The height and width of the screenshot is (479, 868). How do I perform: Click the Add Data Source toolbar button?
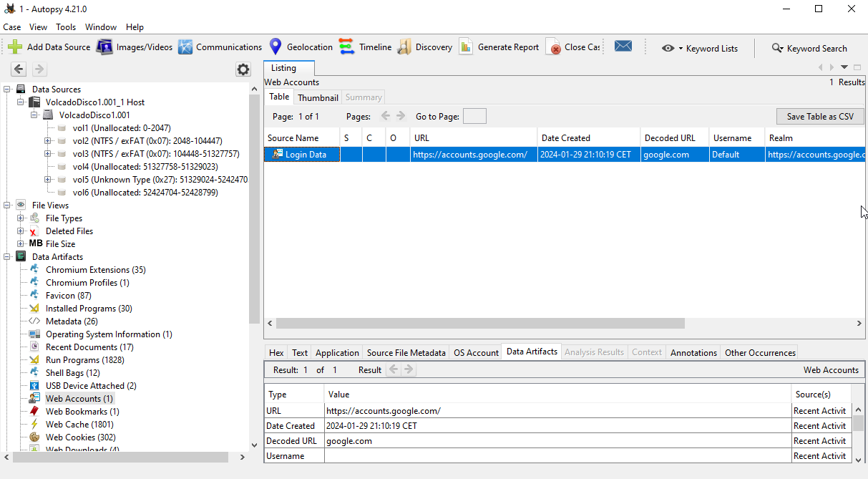tap(49, 47)
